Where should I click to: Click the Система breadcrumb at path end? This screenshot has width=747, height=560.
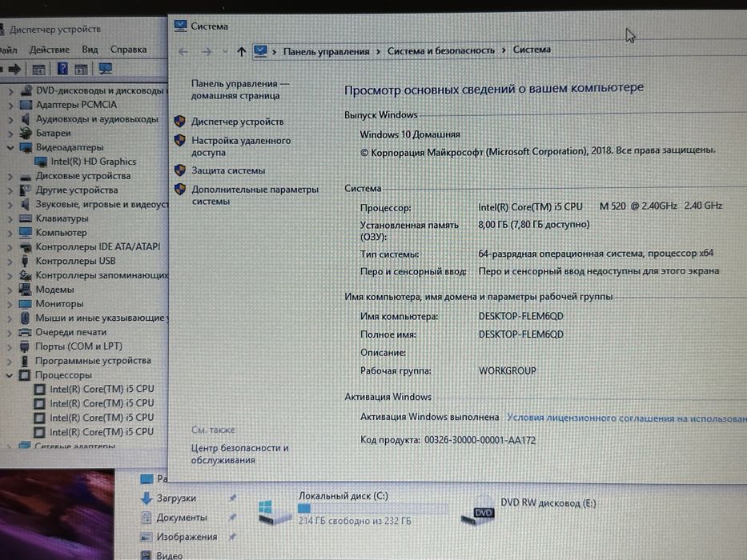[532, 50]
